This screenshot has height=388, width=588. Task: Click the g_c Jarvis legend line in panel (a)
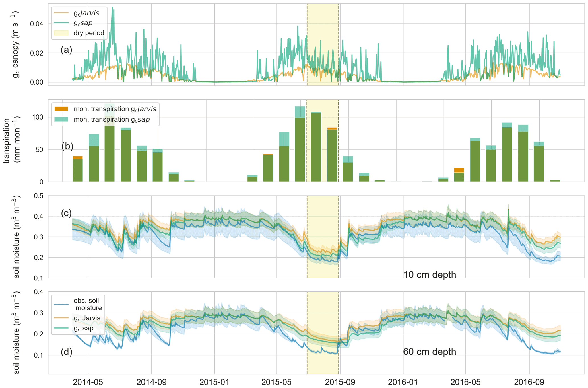click(x=61, y=13)
